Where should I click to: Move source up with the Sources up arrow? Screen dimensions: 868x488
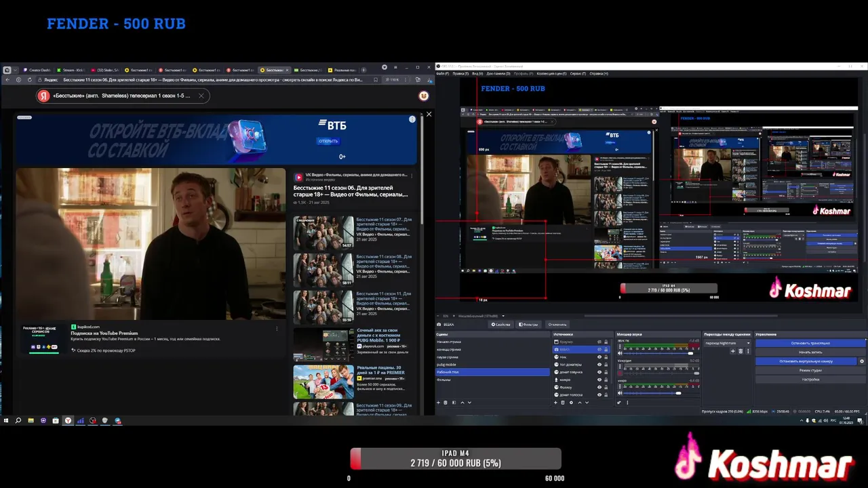point(580,403)
